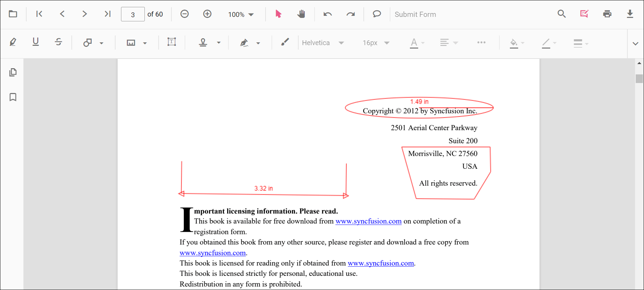Open the line thickness options
644x290 pixels.
[581, 43]
